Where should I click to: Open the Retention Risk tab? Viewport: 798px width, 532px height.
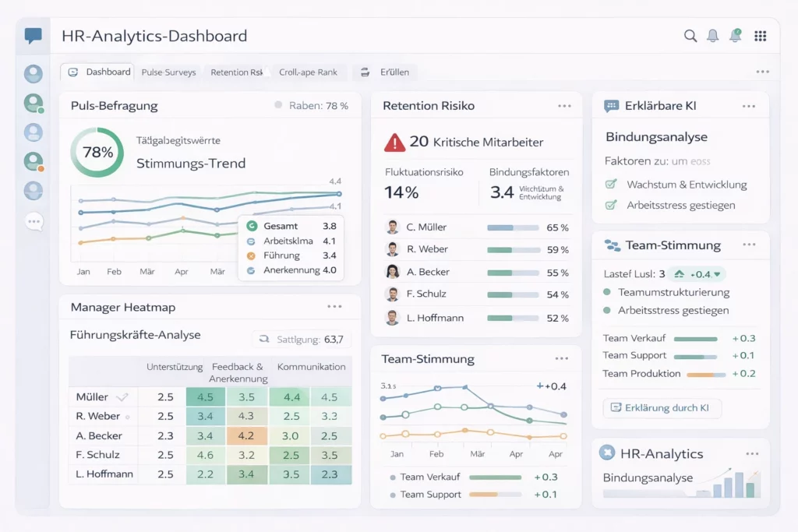click(x=235, y=72)
